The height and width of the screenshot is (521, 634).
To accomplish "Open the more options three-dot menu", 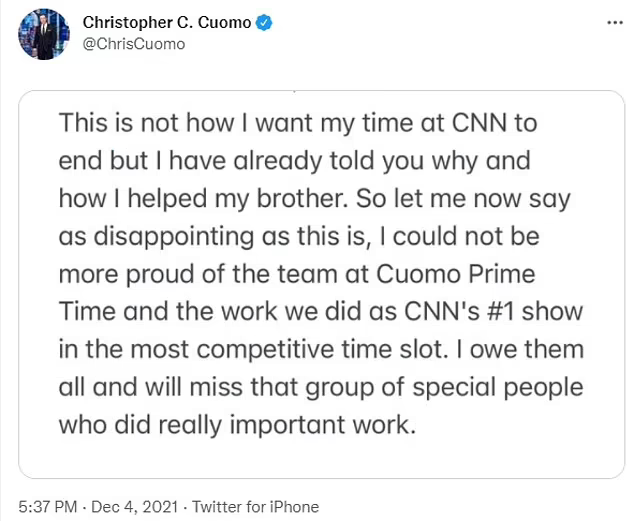I will click(x=614, y=22).
